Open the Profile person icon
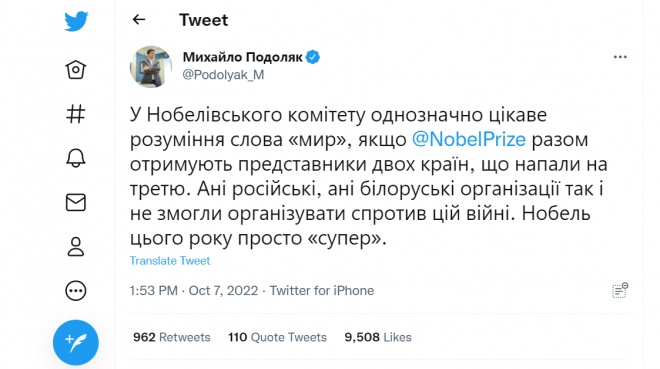Image resolution: width=660 pixels, height=369 pixels. [x=76, y=247]
